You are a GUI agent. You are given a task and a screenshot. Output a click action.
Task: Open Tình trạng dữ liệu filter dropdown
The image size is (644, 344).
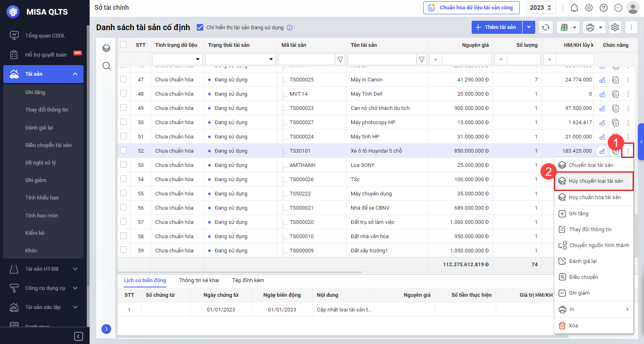click(x=177, y=59)
